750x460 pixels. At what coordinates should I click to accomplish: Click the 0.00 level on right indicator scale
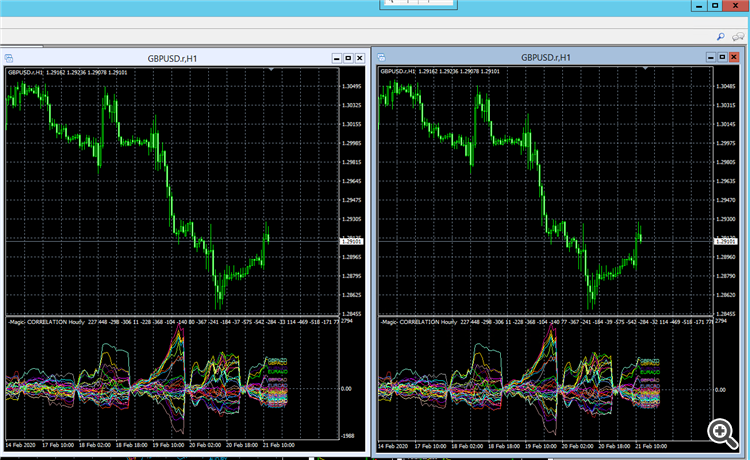click(720, 390)
